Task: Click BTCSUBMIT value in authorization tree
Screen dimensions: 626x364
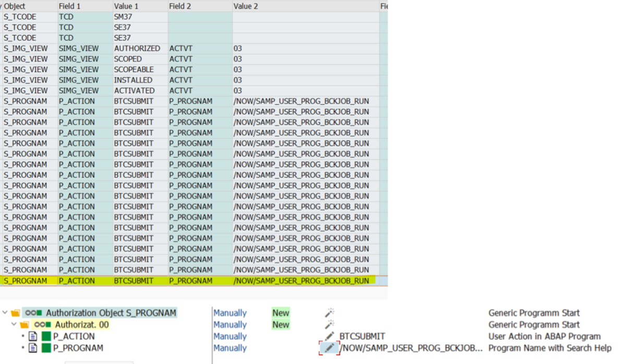Action: point(363,336)
